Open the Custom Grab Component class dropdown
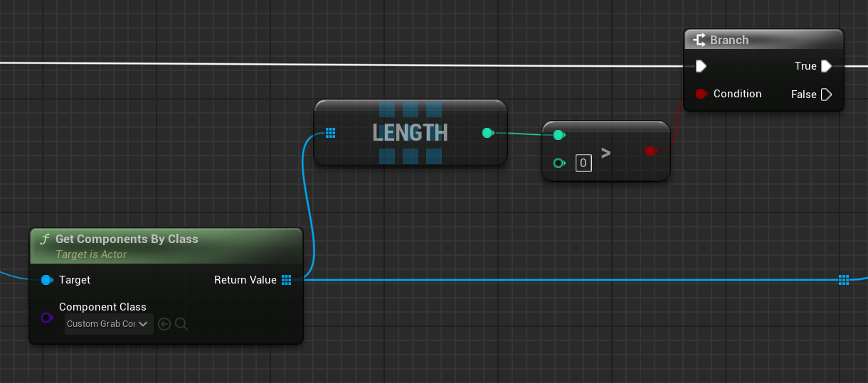The image size is (868, 383). (108, 324)
